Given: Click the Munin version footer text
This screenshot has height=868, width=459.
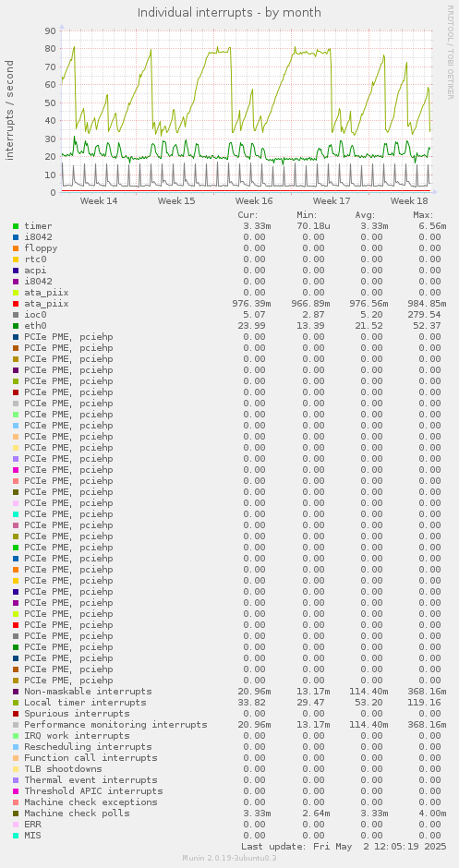Looking at the screenshot, I should 229,858.
